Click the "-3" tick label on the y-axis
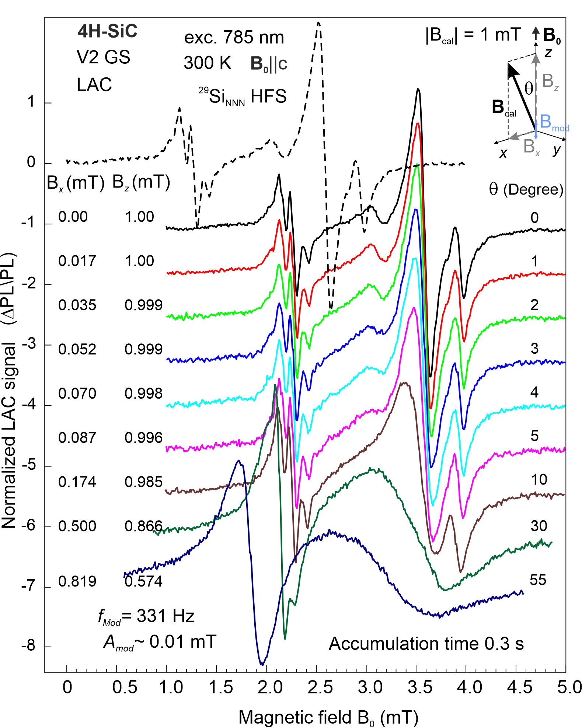582x728 pixels. [28, 344]
